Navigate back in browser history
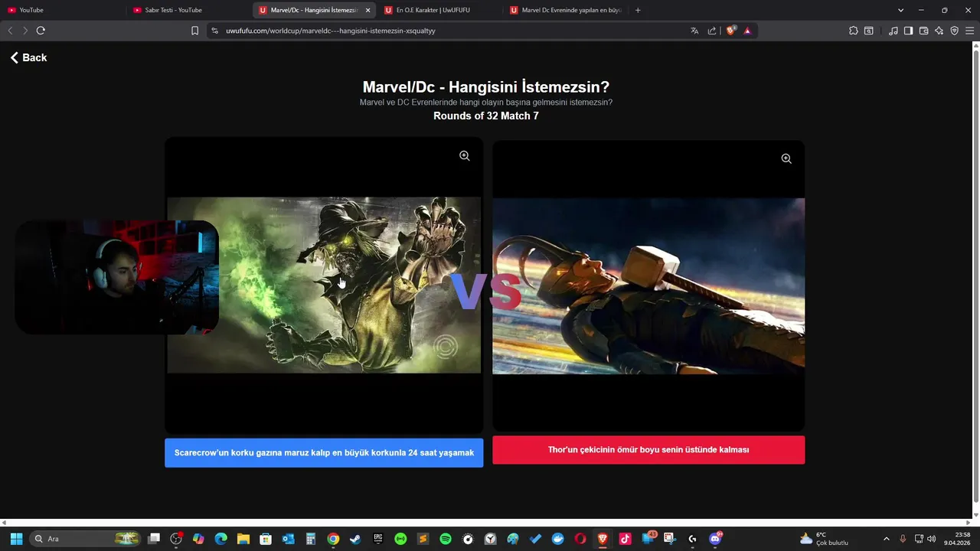 10,31
